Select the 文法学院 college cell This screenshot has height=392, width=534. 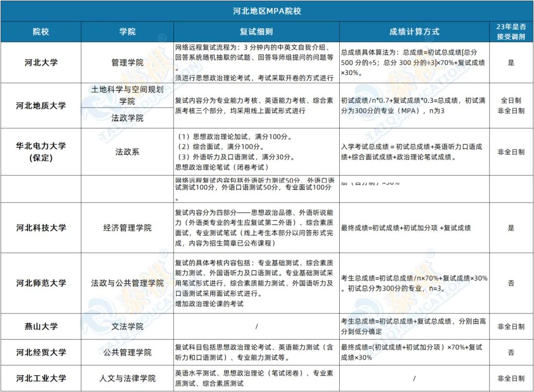(x=128, y=326)
